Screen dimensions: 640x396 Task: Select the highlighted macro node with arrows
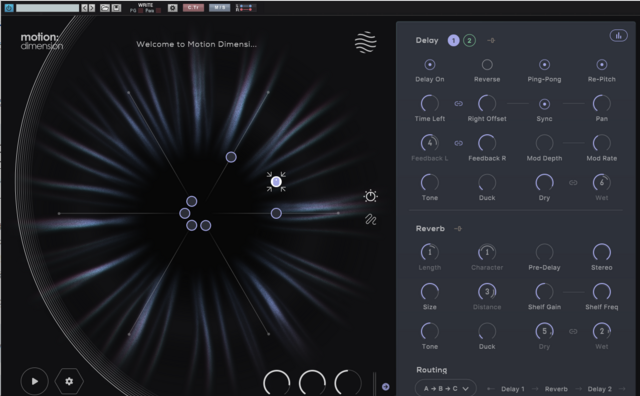pos(276,182)
